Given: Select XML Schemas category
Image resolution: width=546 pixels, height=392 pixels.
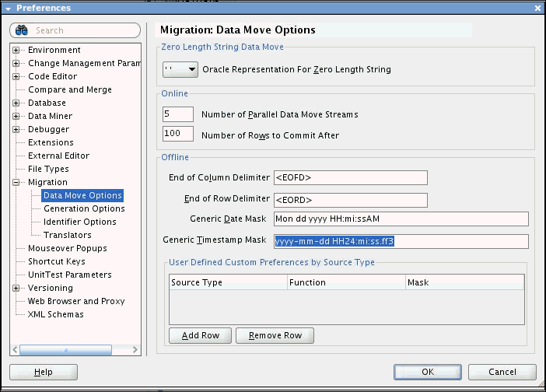Looking at the screenshot, I should point(56,315).
